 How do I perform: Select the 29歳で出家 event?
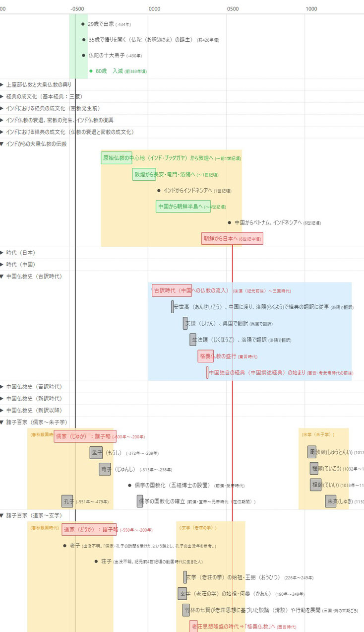tap(83, 24)
